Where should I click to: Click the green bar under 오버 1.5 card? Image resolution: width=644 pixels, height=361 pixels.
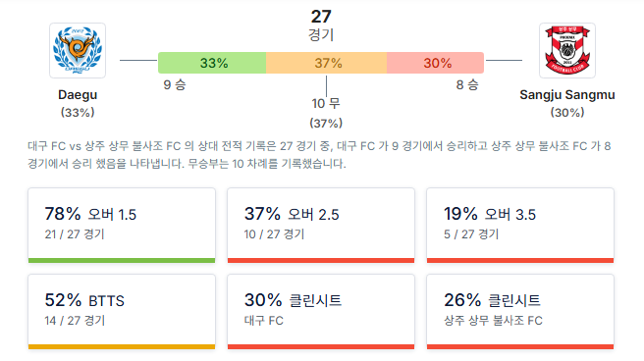(122, 261)
